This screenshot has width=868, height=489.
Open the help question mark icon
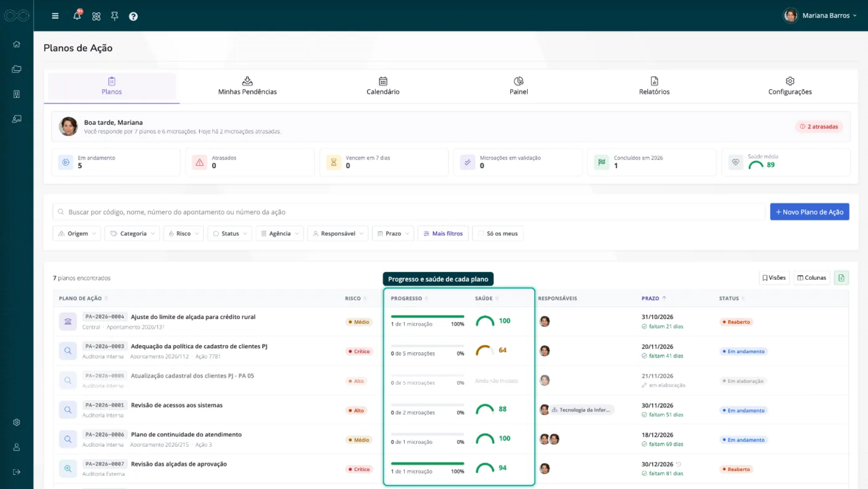133,16
